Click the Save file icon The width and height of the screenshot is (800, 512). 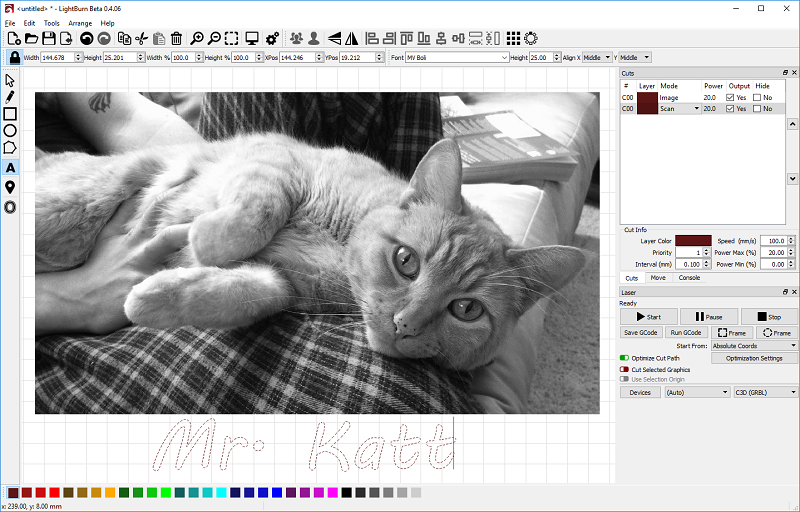(49, 39)
